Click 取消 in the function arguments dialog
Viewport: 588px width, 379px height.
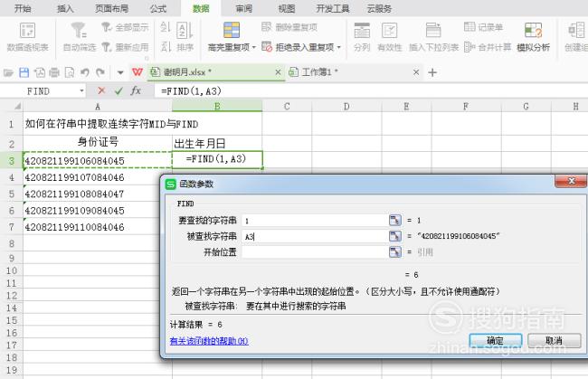(555, 340)
